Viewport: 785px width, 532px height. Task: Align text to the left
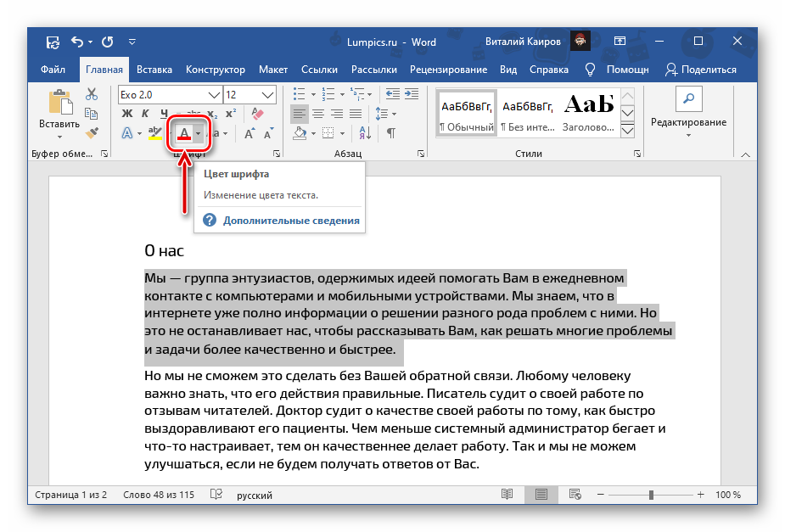[x=300, y=114]
